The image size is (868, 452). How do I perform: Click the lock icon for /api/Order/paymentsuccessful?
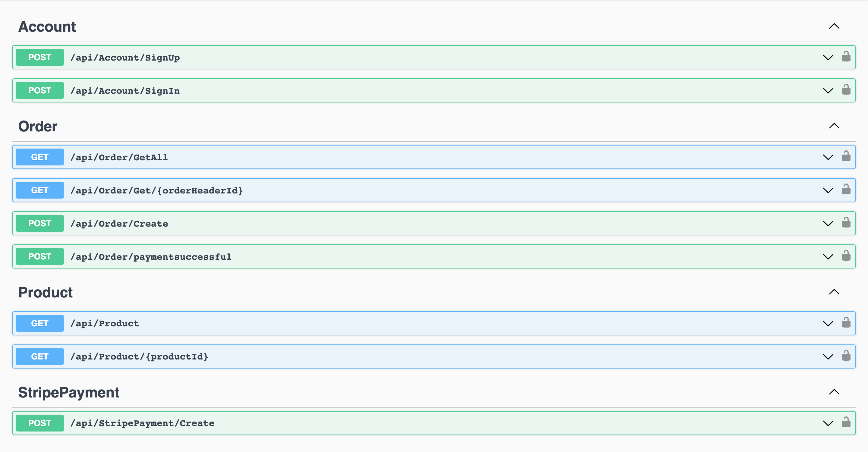click(x=846, y=256)
